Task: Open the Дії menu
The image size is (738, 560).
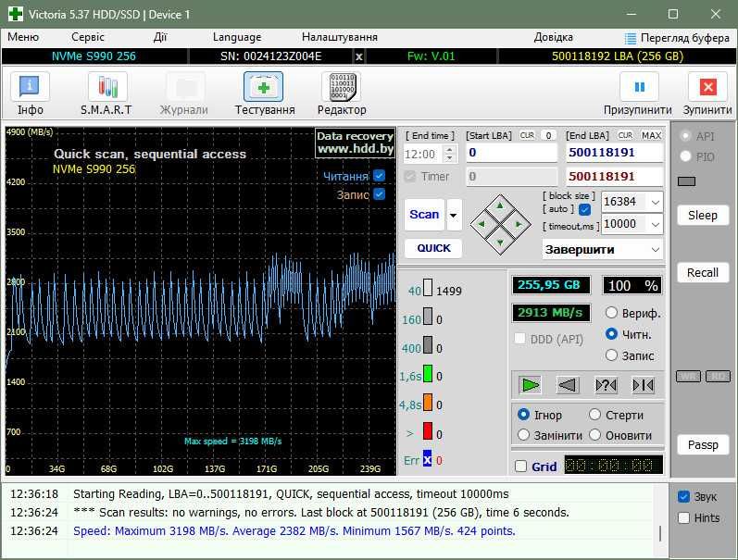Action: tap(159, 37)
